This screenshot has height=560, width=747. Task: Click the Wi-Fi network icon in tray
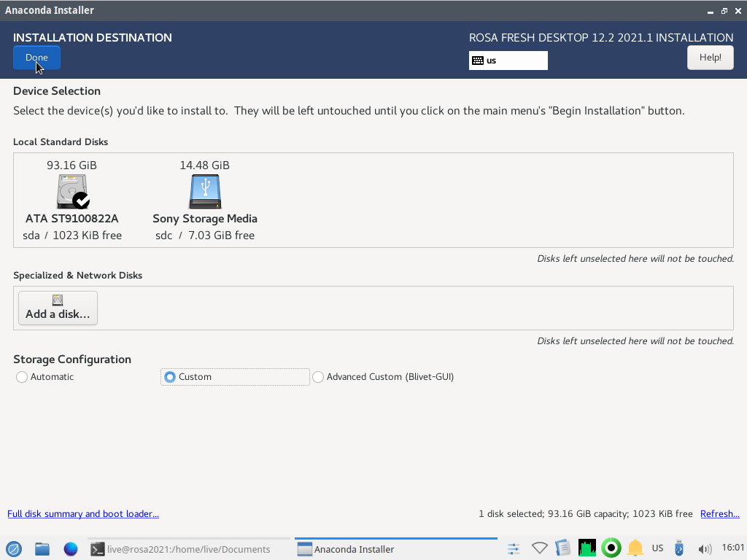539,548
